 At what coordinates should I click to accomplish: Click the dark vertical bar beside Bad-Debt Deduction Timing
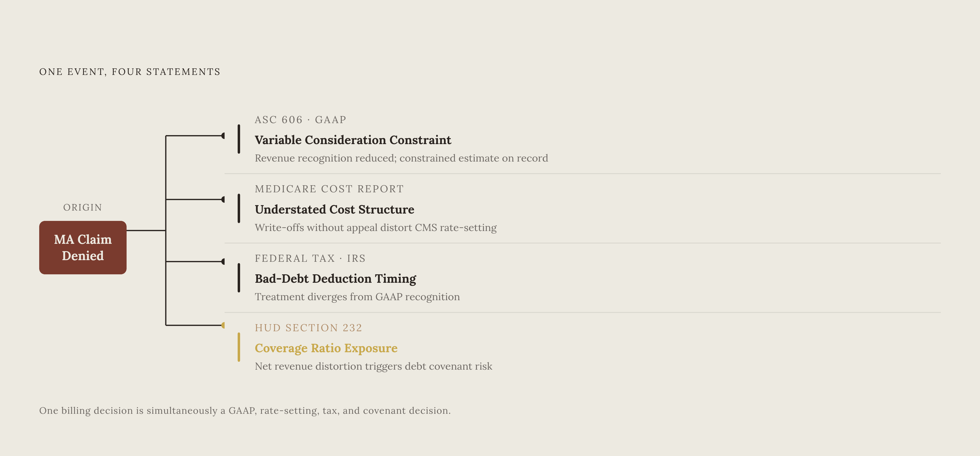pyautogui.click(x=238, y=278)
